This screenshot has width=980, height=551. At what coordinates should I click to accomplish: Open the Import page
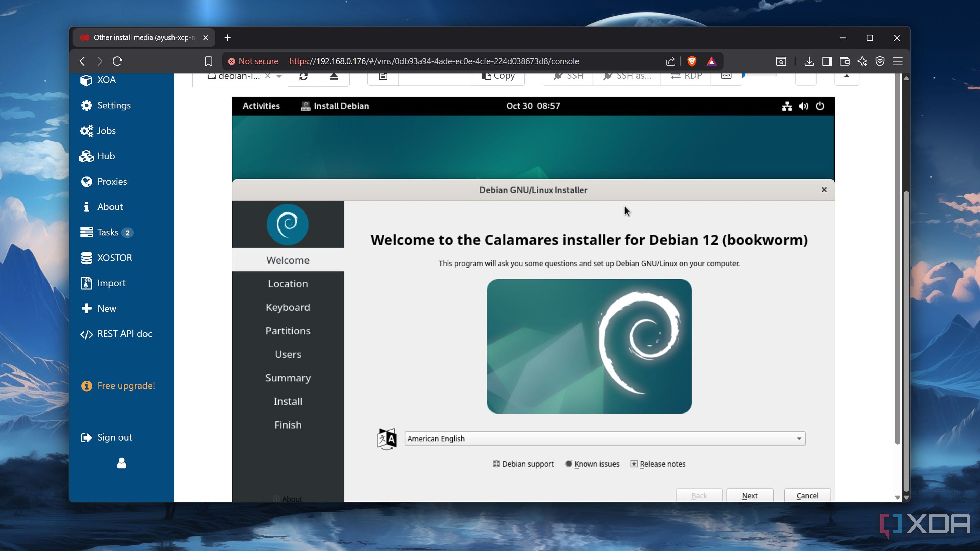103,283
